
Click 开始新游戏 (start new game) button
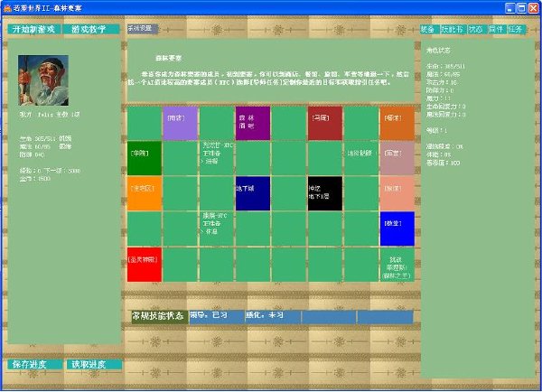tap(34, 30)
